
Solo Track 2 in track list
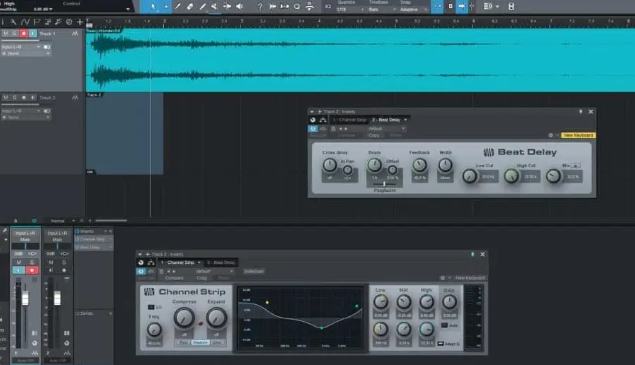[15, 98]
